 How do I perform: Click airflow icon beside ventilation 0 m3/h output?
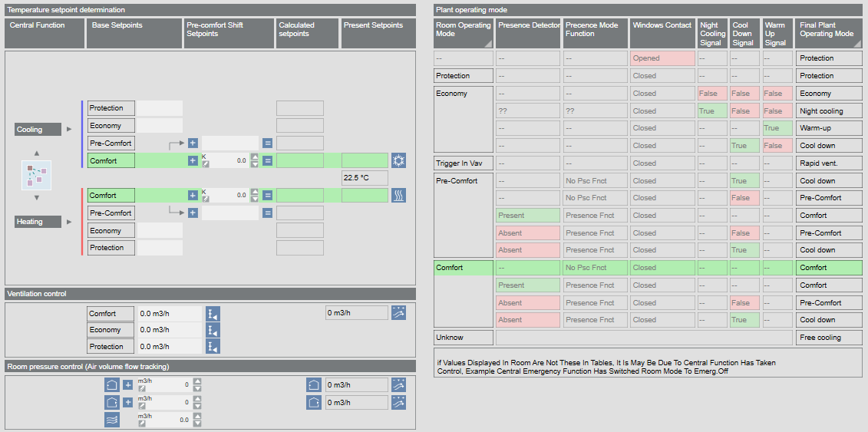[398, 313]
